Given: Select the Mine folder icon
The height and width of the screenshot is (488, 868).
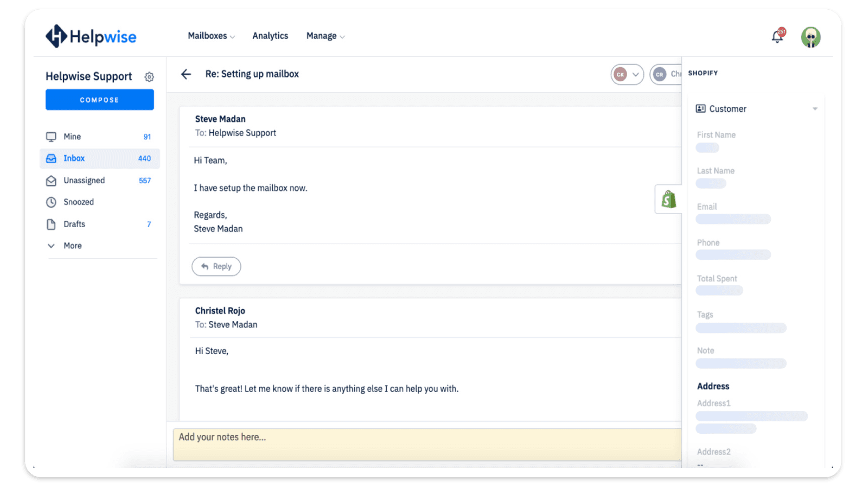Looking at the screenshot, I should coord(52,136).
